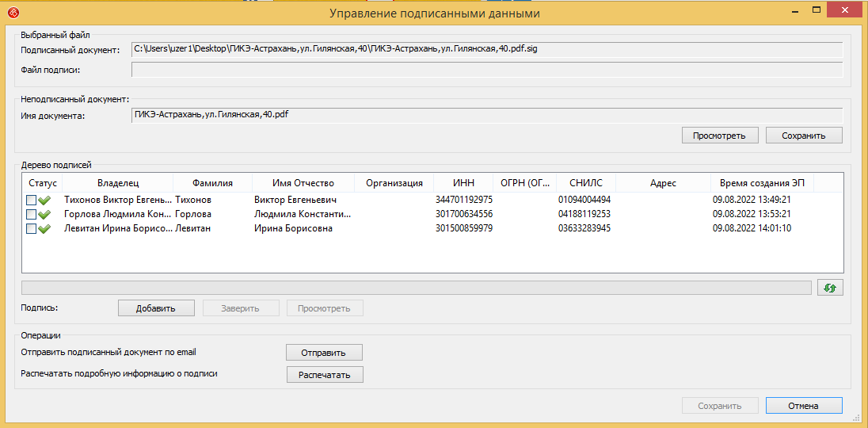
Task: Click Добавить to add a signature
Action: pos(155,308)
